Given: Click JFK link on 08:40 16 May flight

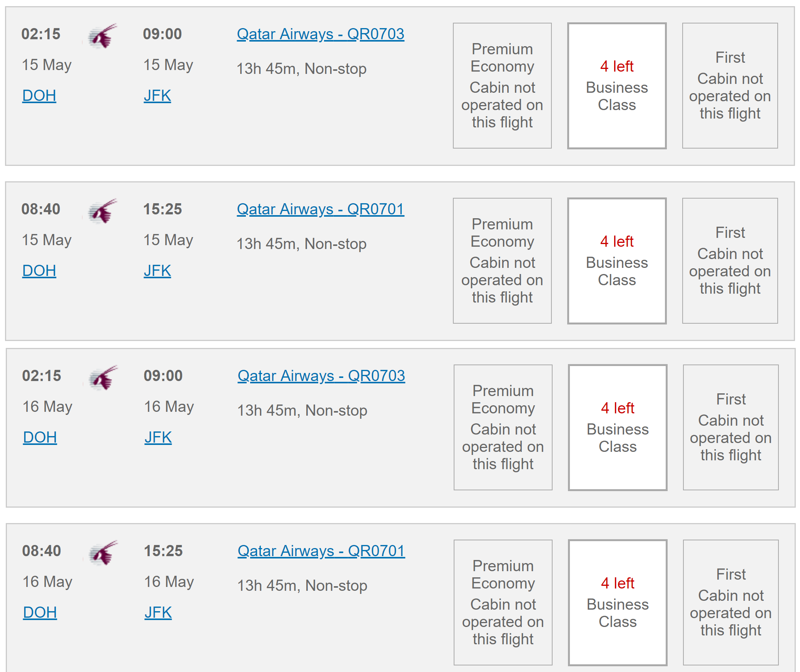Looking at the screenshot, I should tap(158, 612).
